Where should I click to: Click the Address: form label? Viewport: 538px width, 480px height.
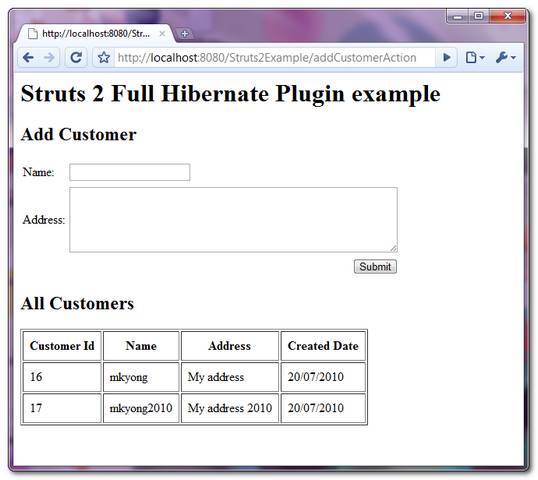pos(44,220)
